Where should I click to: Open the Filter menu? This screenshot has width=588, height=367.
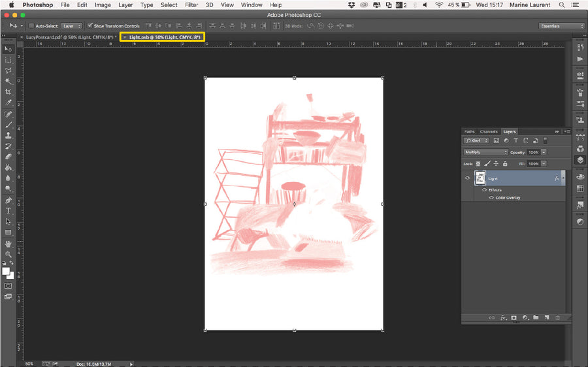191,5
